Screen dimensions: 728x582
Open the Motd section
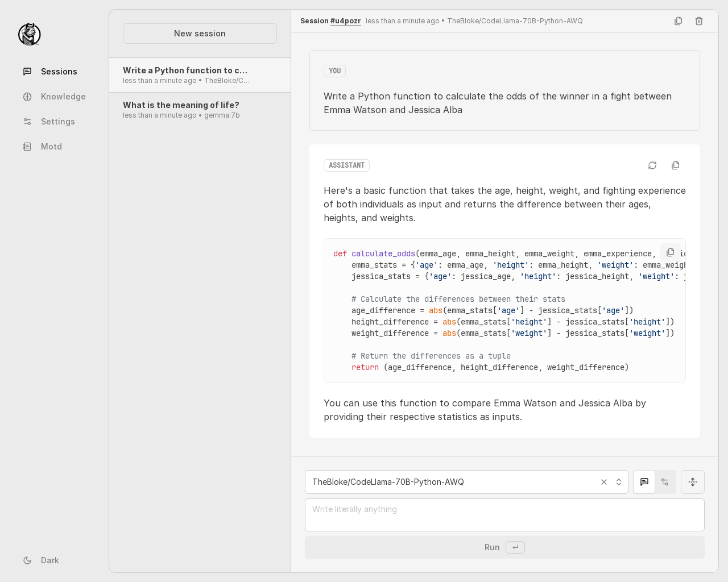click(x=42, y=147)
